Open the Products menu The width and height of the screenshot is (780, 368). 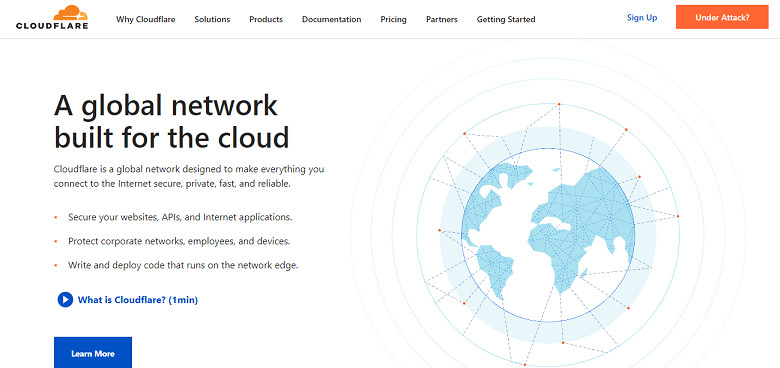pyautogui.click(x=266, y=19)
